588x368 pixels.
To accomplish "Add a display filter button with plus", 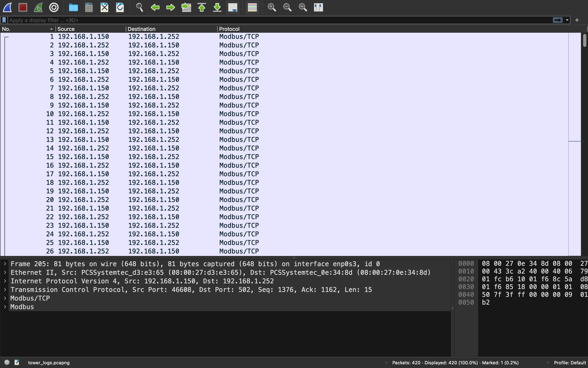I will tap(577, 20).
